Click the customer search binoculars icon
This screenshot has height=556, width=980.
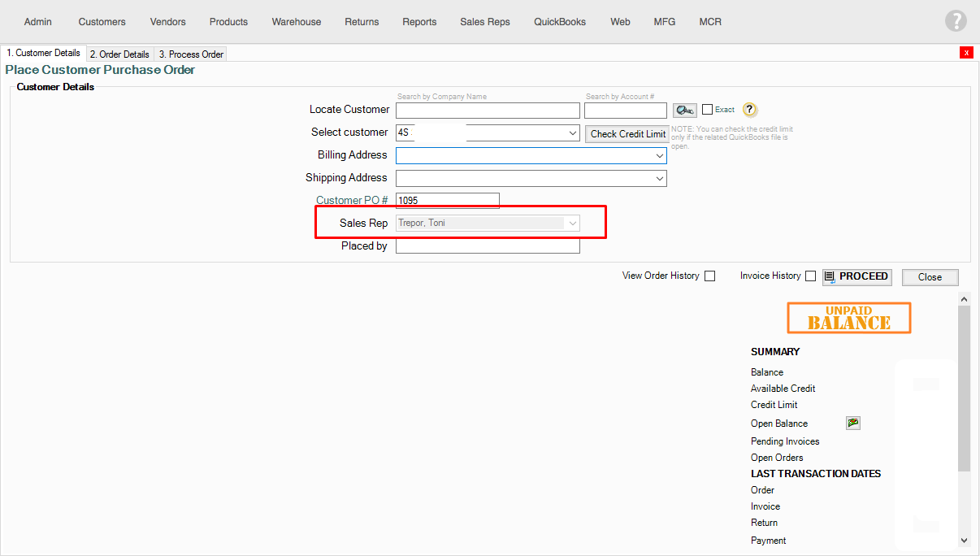coord(684,111)
